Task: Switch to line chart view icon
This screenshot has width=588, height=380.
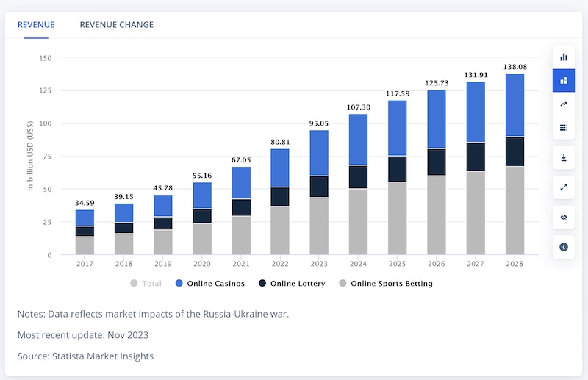Action: coord(564,104)
